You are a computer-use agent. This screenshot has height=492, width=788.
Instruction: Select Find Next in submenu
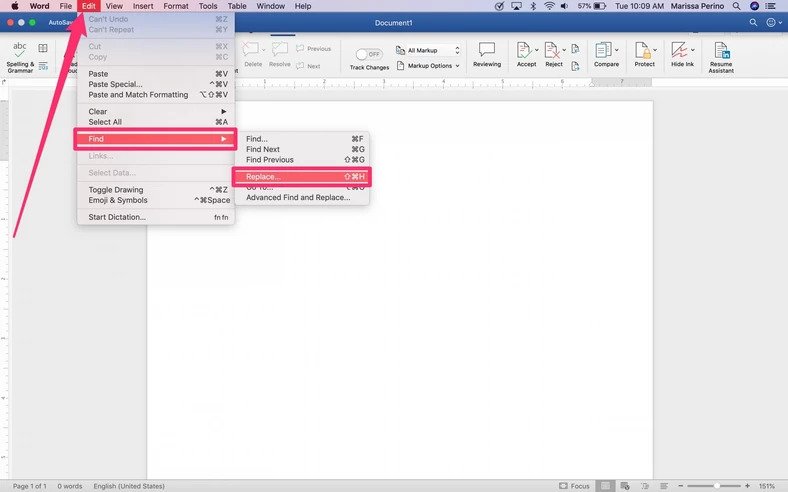[302, 149]
